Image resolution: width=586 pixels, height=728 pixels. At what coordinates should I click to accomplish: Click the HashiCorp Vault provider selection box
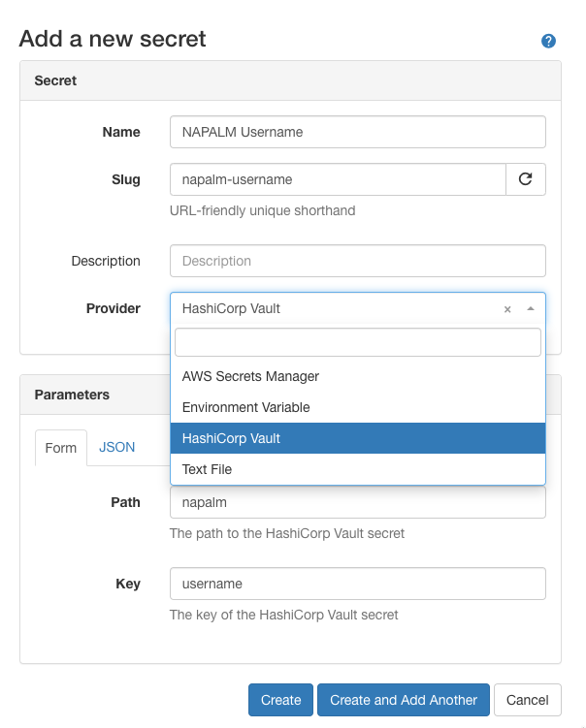pos(358,308)
